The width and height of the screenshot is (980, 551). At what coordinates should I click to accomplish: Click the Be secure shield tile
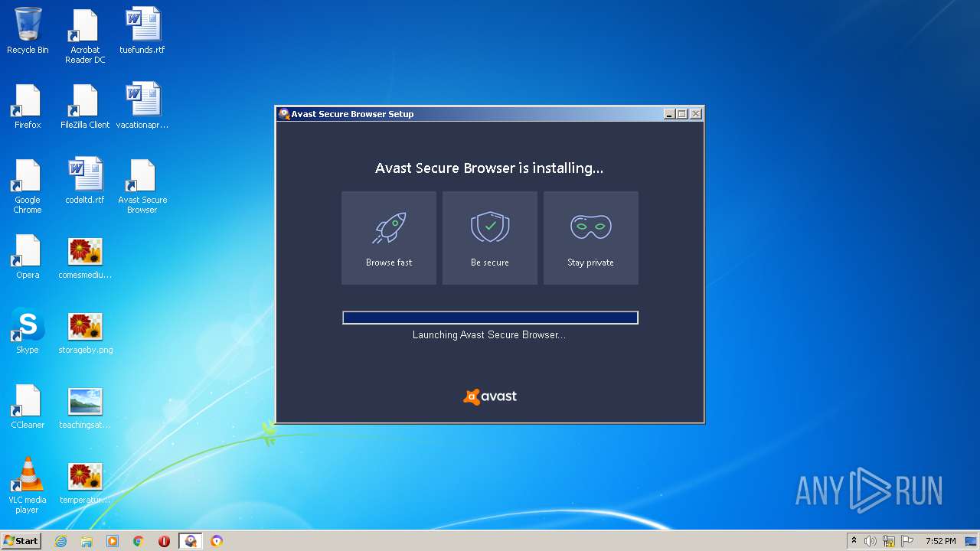[490, 238]
